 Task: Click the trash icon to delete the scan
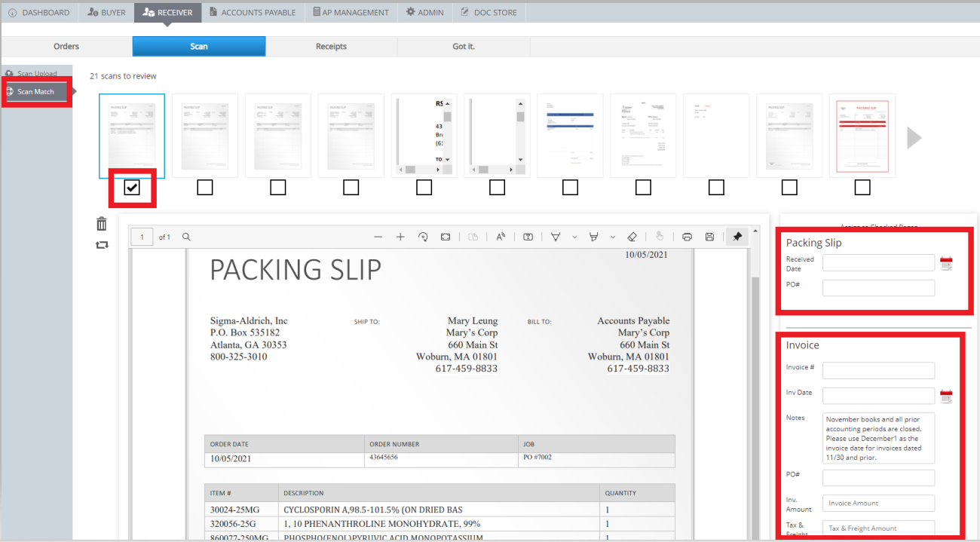click(102, 224)
